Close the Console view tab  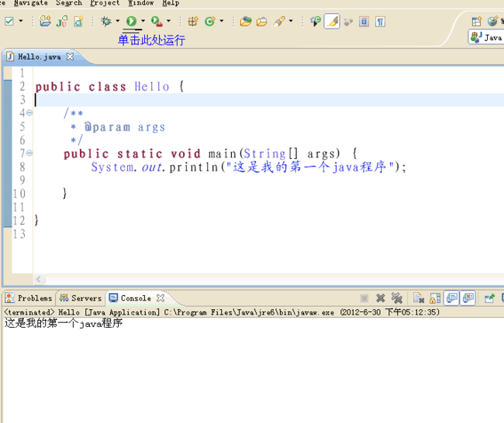tap(161, 298)
